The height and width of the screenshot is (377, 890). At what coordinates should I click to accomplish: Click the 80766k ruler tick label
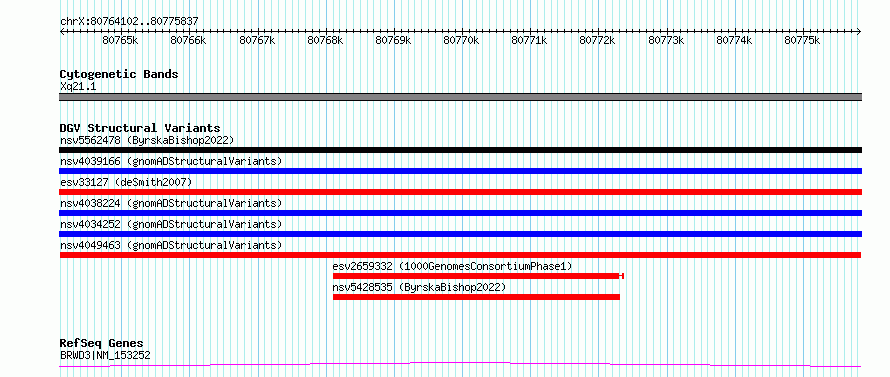pyautogui.click(x=188, y=40)
